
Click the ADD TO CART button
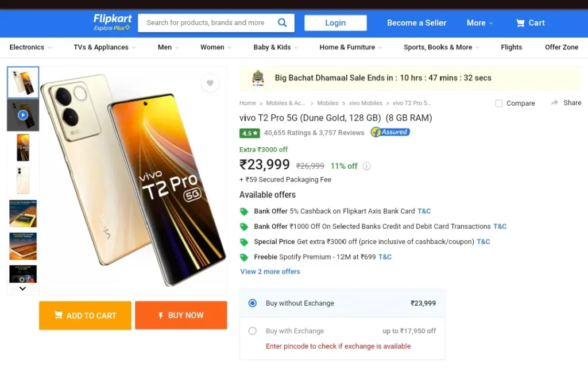pos(85,315)
